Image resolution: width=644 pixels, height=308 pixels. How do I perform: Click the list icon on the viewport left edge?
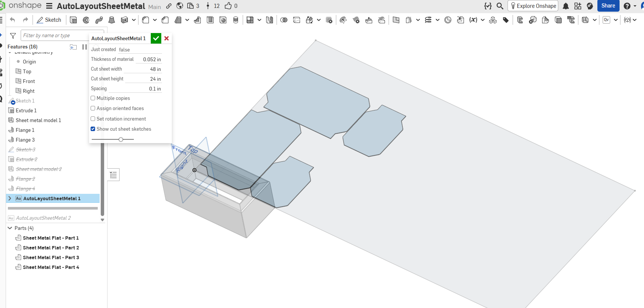click(x=114, y=175)
